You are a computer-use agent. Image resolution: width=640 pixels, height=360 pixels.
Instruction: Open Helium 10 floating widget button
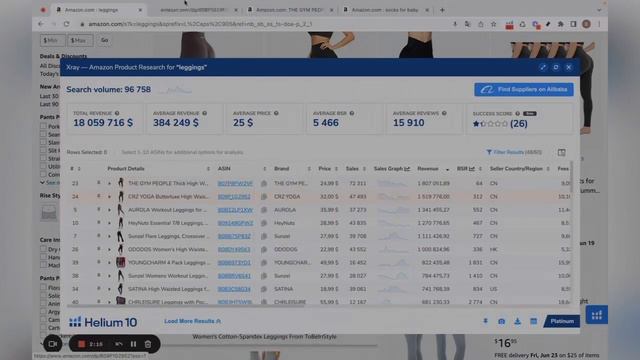[597, 315]
